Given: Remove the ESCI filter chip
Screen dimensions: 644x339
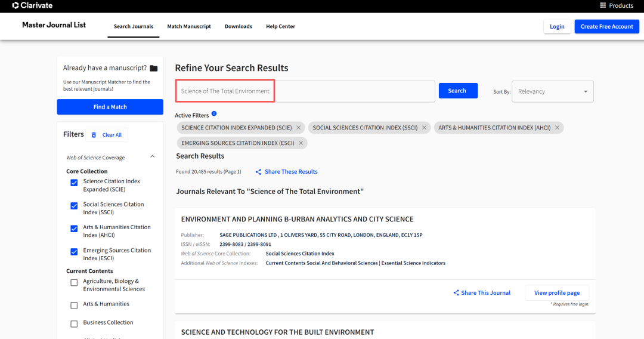Looking at the screenshot, I should 301,143.
